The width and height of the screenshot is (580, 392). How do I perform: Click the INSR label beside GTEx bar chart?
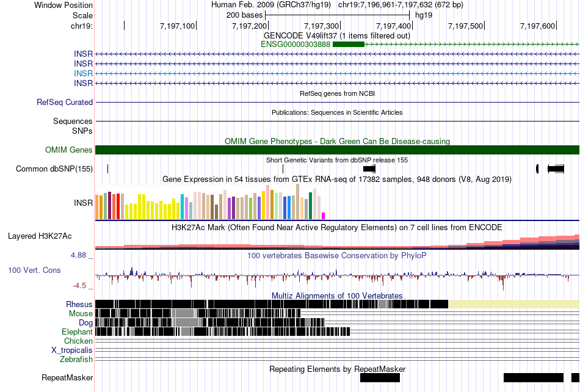pyautogui.click(x=83, y=203)
